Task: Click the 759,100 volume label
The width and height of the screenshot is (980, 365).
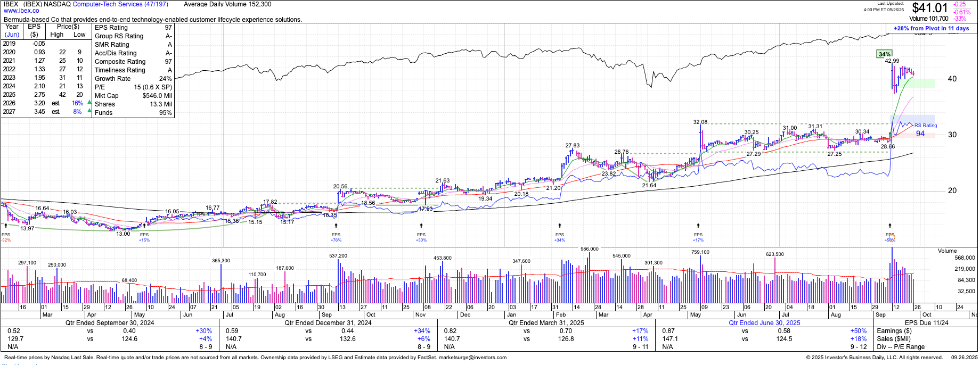Action: click(x=700, y=252)
